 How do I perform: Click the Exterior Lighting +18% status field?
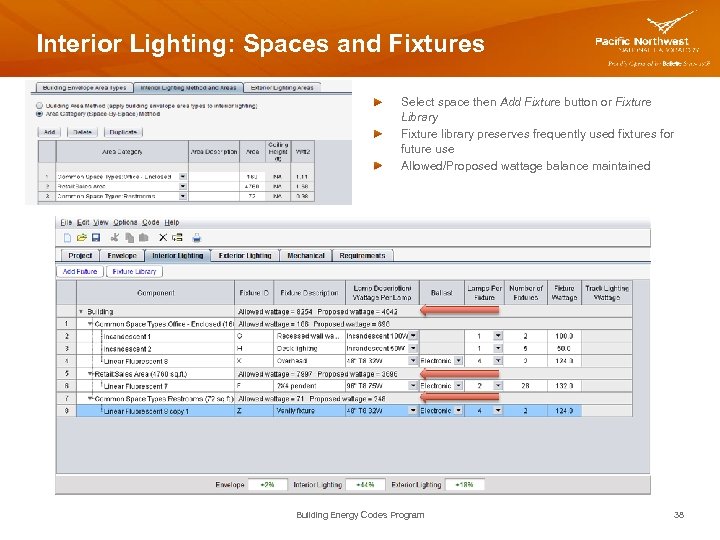point(464,484)
